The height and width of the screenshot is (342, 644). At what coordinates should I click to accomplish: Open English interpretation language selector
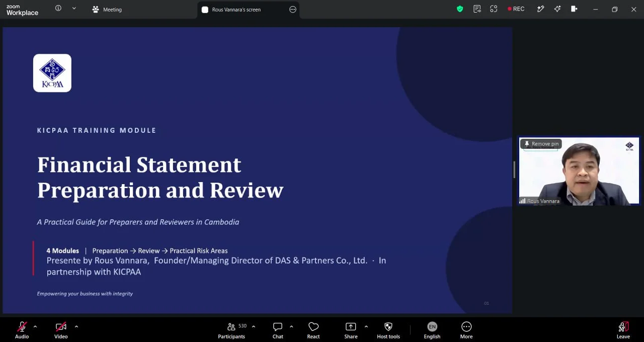(x=432, y=330)
